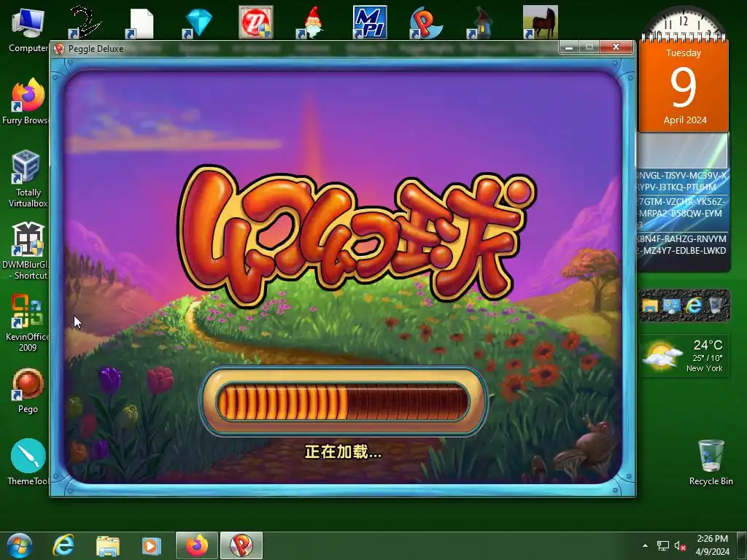Open the Recycle Bin on desktop

click(711, 462)
